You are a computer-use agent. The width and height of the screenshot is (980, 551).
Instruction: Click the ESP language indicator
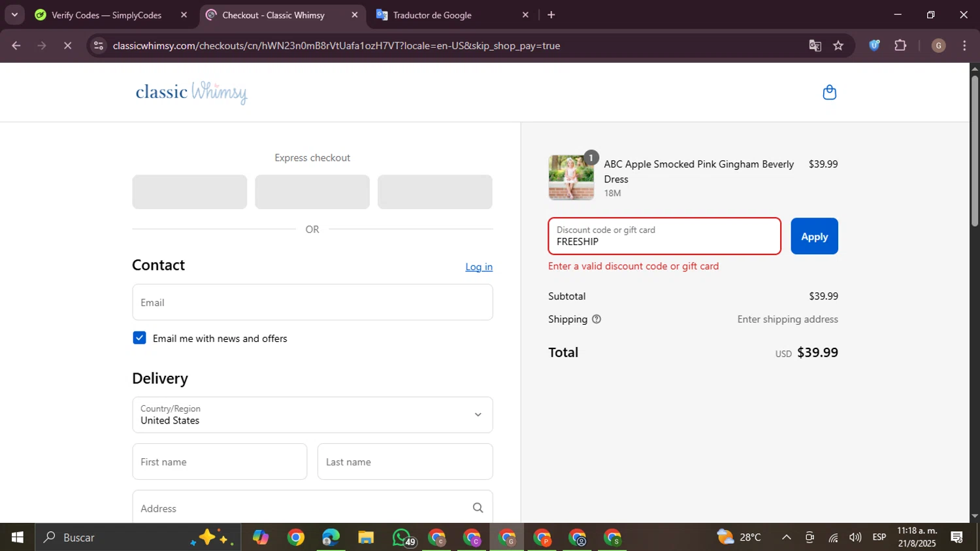coord(879,537)
